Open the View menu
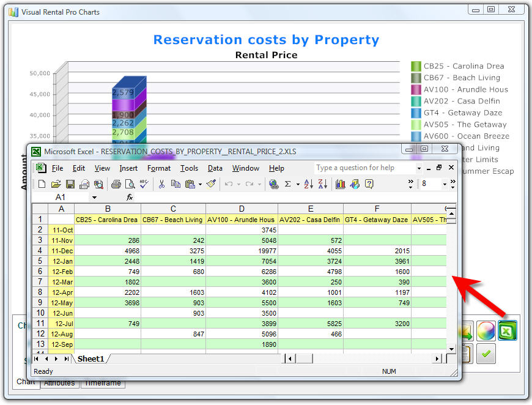This screenshot has height=405, width=532. [102, 168]
